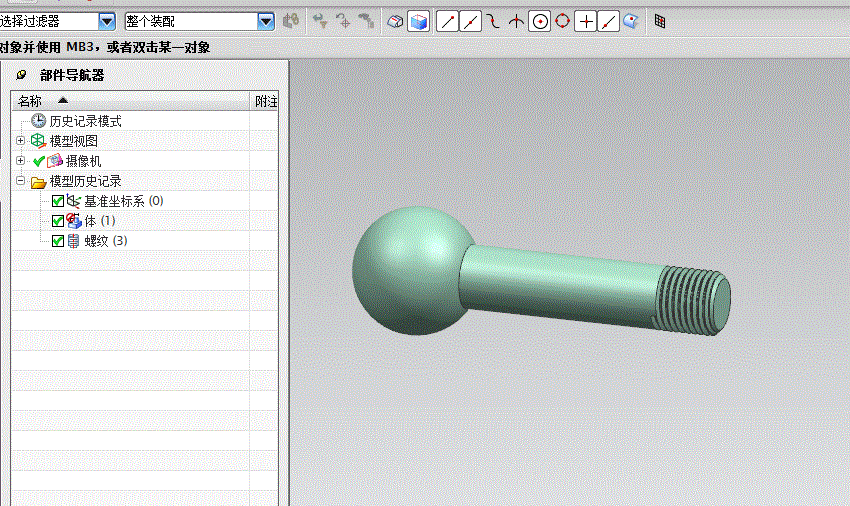Viewport: 850px width, 506px height.
Task: Toggle the green checkmark beside 摄像机
Action: click(38, 161)
